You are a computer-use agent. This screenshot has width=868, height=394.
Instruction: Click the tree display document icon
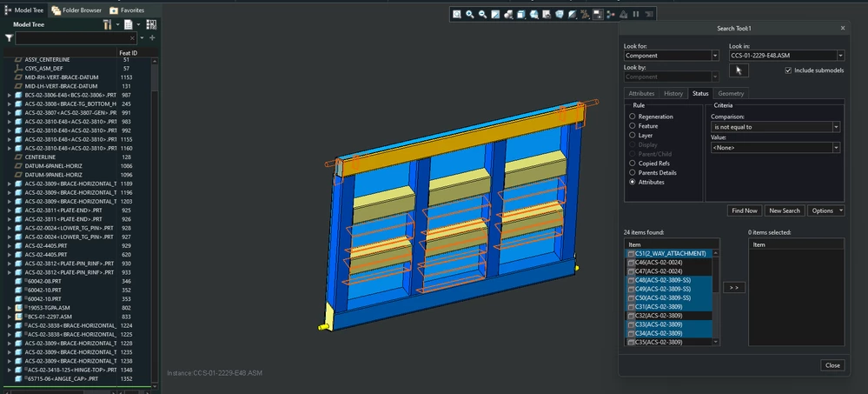(129, 24)
